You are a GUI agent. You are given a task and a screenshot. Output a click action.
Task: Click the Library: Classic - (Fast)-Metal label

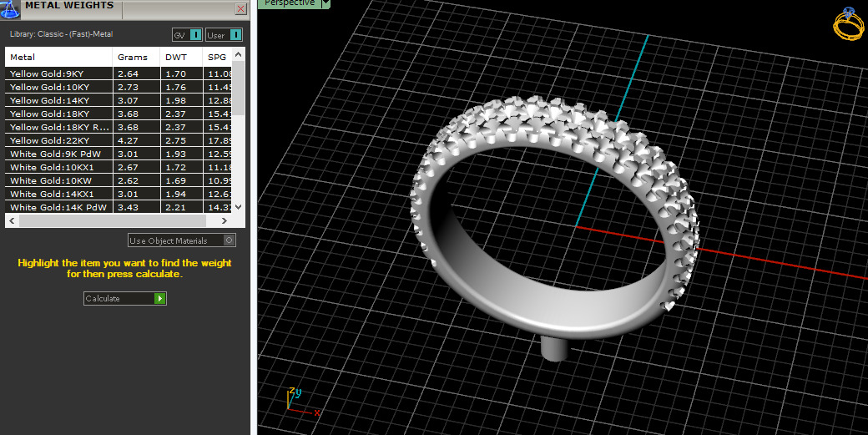point(61,33)
